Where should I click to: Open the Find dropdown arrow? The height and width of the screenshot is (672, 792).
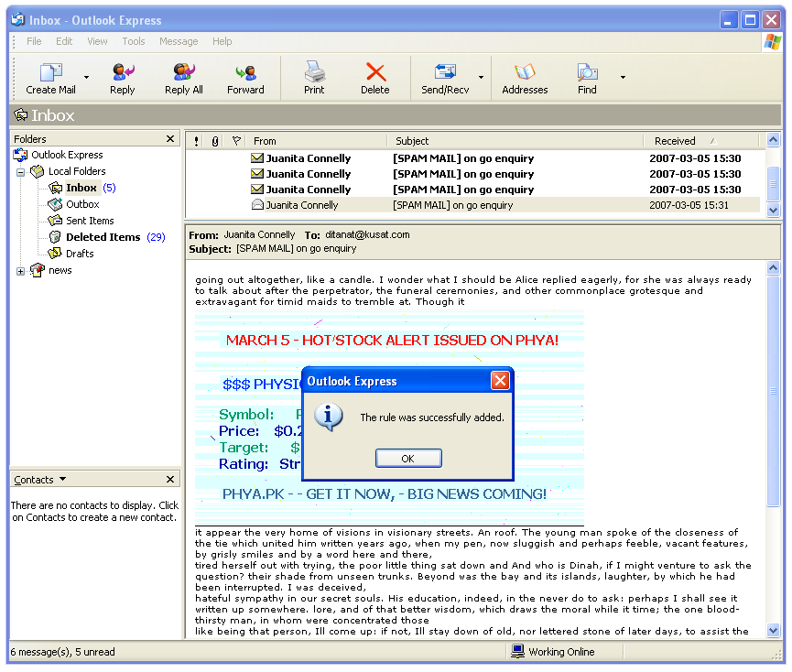coord(623,77)
